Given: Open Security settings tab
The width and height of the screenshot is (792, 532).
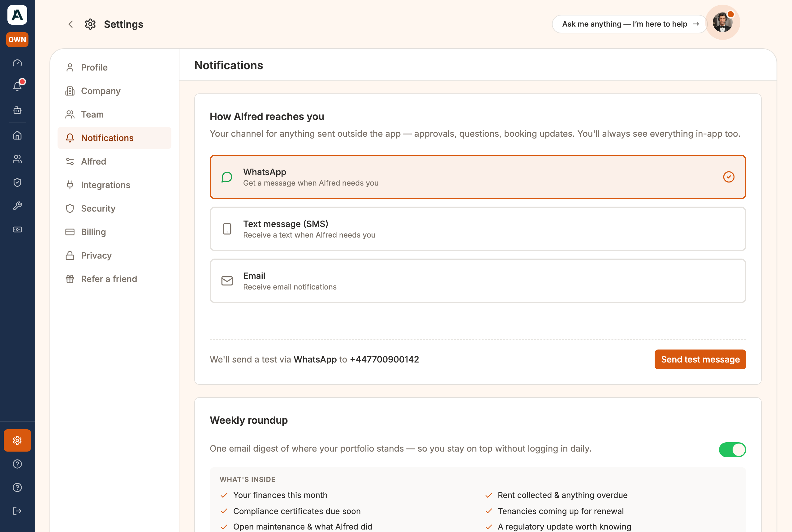Looking at the screenshot, I should 114,208.
